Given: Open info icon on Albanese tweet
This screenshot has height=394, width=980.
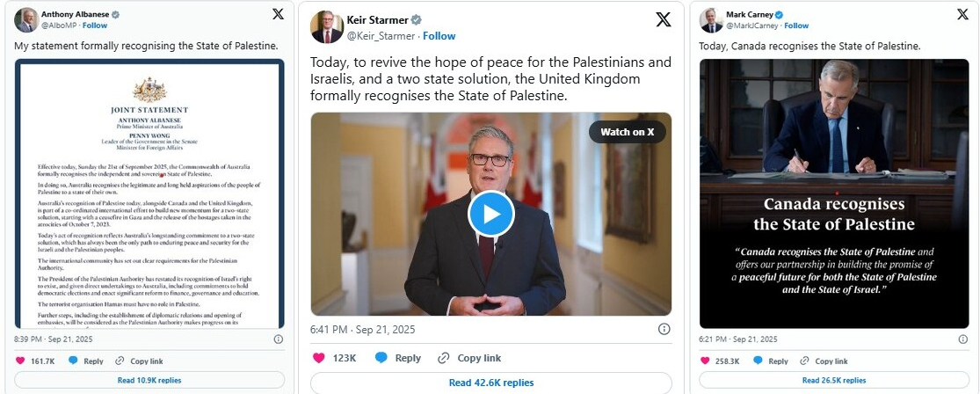Looking at the screenshot, I should 278,339.
